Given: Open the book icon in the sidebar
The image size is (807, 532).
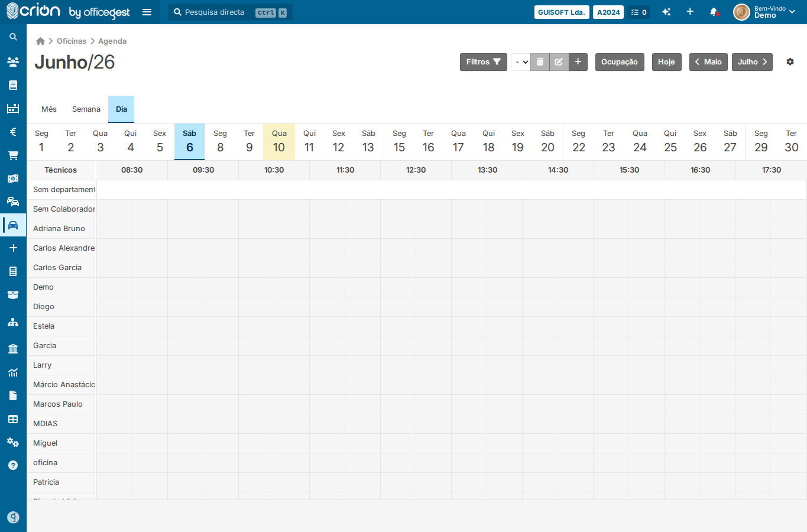Looking at the screenshot, I should coord(13,85).
